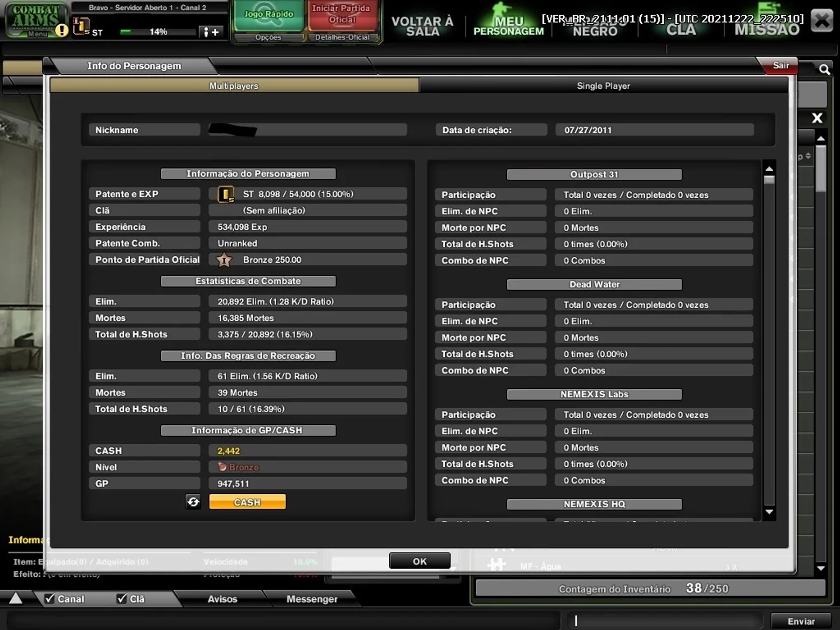Click Iniciar Partida Oficial button
840x630 pixels.
click(x=341, y=15)
